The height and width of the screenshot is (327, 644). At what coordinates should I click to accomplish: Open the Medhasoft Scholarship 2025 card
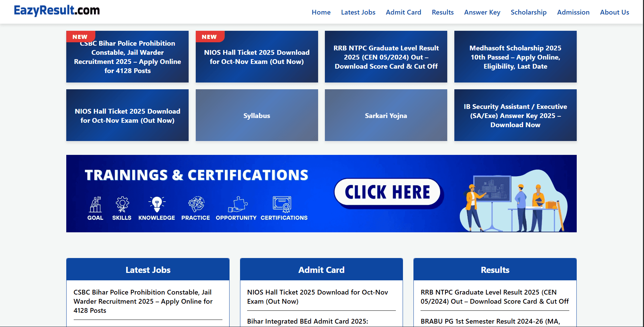tap(515, 57)
